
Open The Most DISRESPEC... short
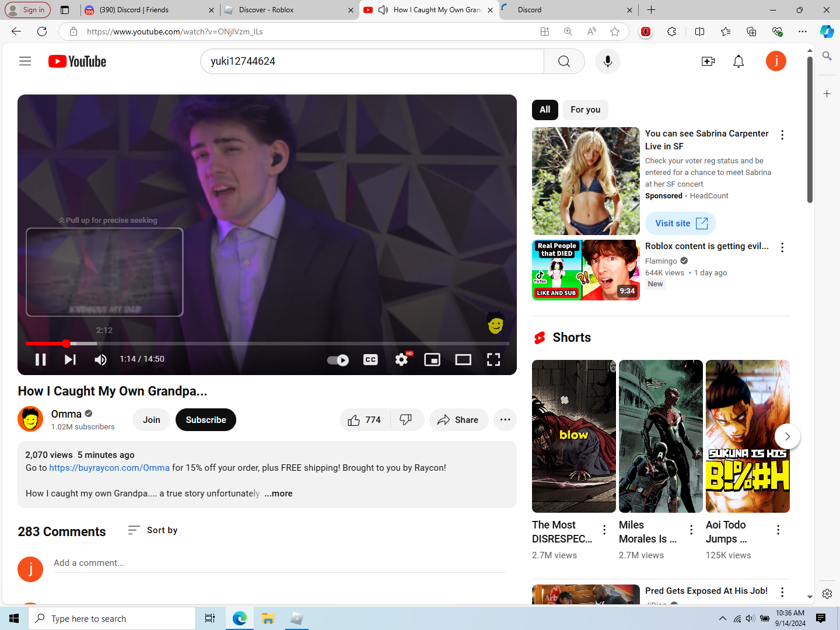(x=574, y=436)
